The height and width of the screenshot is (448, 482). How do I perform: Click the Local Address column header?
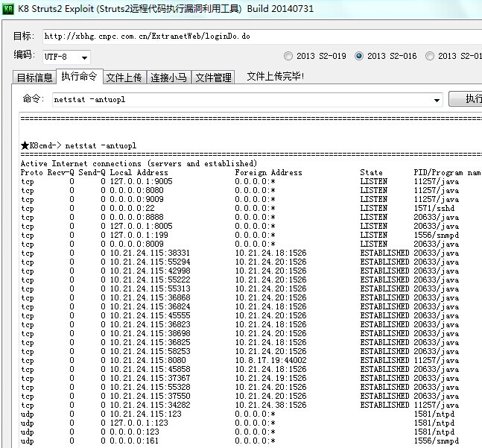(x=139, y=172)
